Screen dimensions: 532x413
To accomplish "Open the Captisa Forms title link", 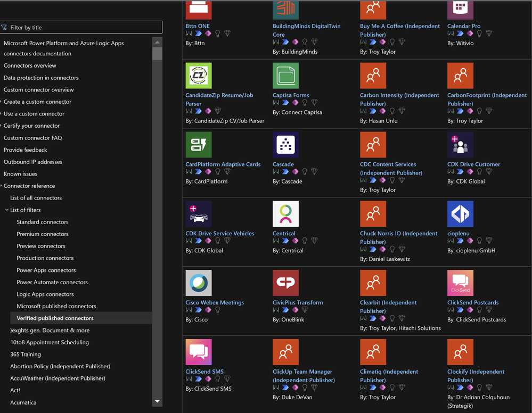I will click(291, 95).
